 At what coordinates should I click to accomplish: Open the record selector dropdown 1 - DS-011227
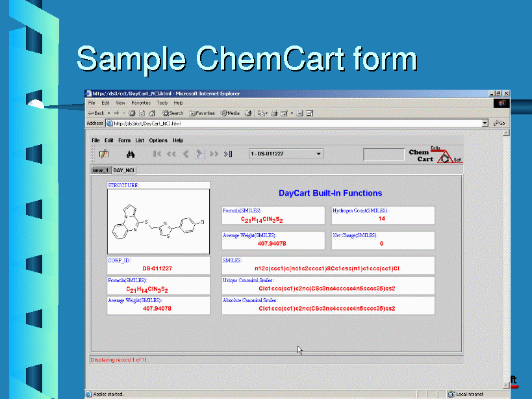point(286,154)
